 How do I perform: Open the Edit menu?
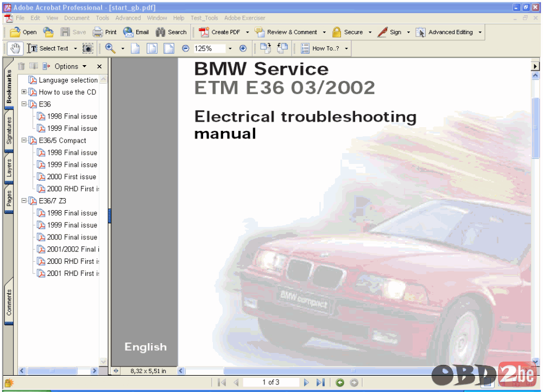35,18
